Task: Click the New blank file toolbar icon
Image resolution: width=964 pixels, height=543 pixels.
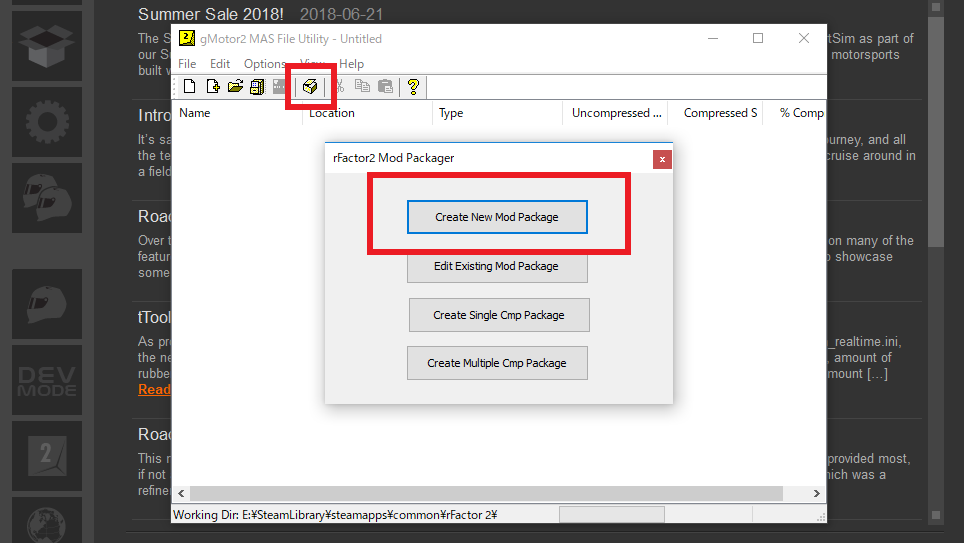Action: coord(189,87)
